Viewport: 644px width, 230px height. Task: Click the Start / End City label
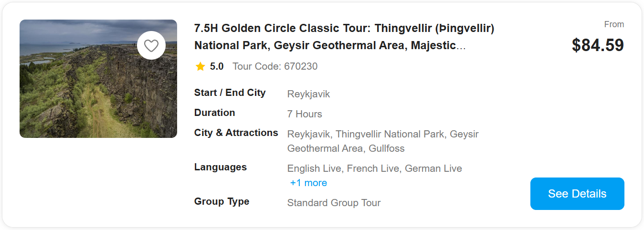pyautogui.click(x=230, y=93)
